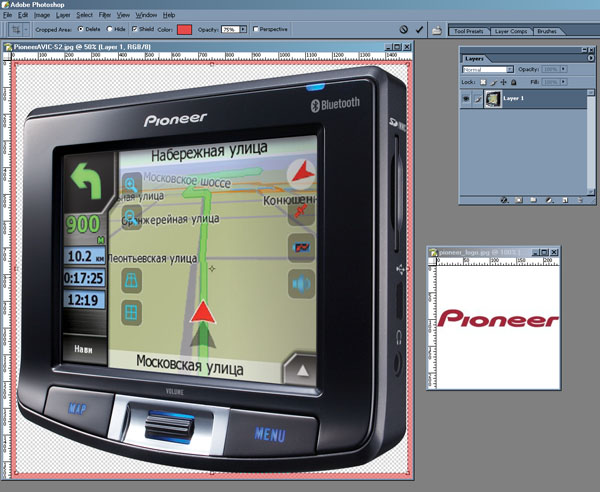Image resolution: width=600 pixels, height=492 pixels.
Task: Open the Select menu
Action: (84, 15)
